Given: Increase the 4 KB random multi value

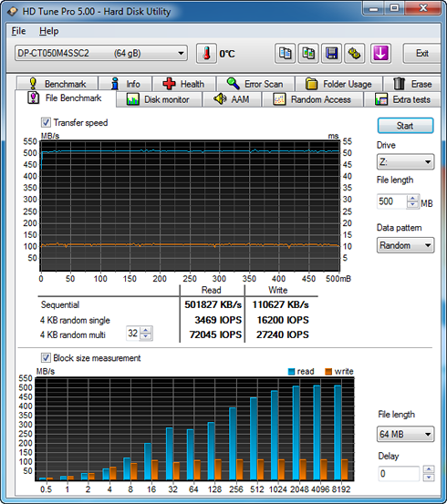Looking at the screenshot, I should click(146, 330).
